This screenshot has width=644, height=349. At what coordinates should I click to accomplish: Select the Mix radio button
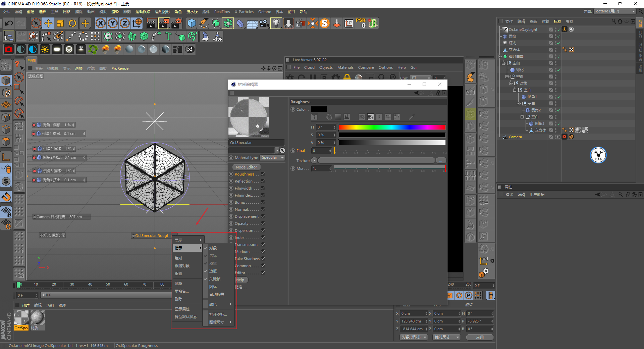pyautogui.click(x=293, y=168)
